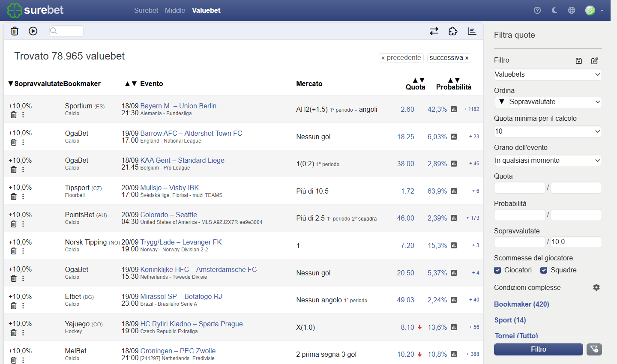Switch to the Middle tab
The image size is (617, 364).
[175, 10]
